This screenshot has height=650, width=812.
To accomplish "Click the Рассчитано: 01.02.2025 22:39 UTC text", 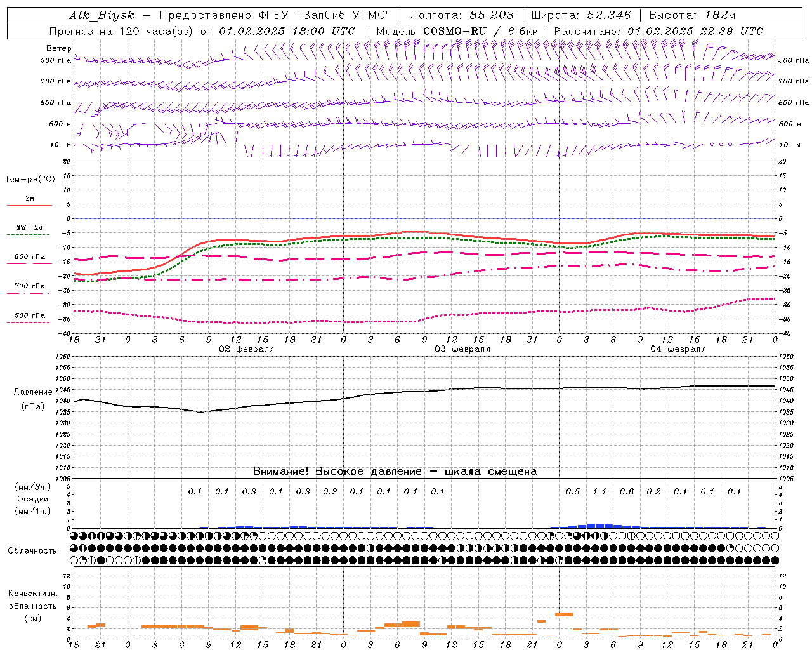I will pyautogui.click(x=658, y=31).
